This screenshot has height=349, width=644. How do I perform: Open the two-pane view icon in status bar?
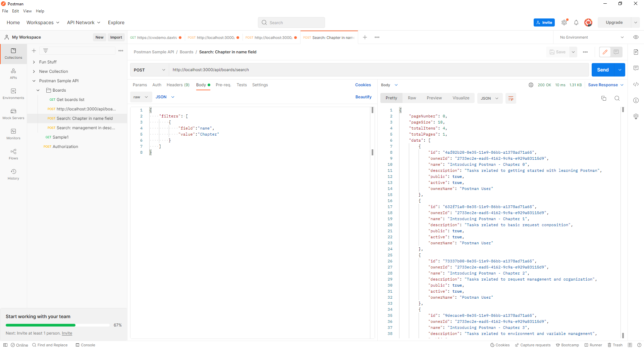[630, 345]
